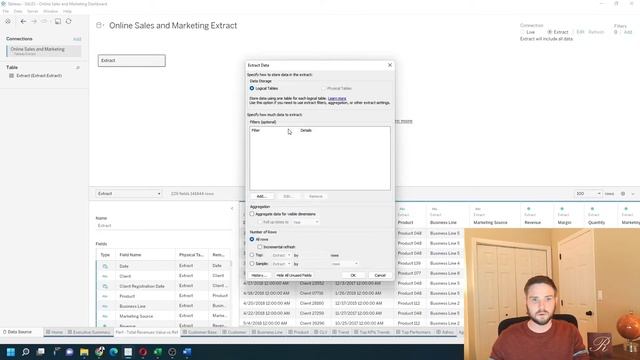The height and width of the screenshot is (360, 640).
Task: Open the Top rows field dropdown
Action: click(x=281, y=255)
